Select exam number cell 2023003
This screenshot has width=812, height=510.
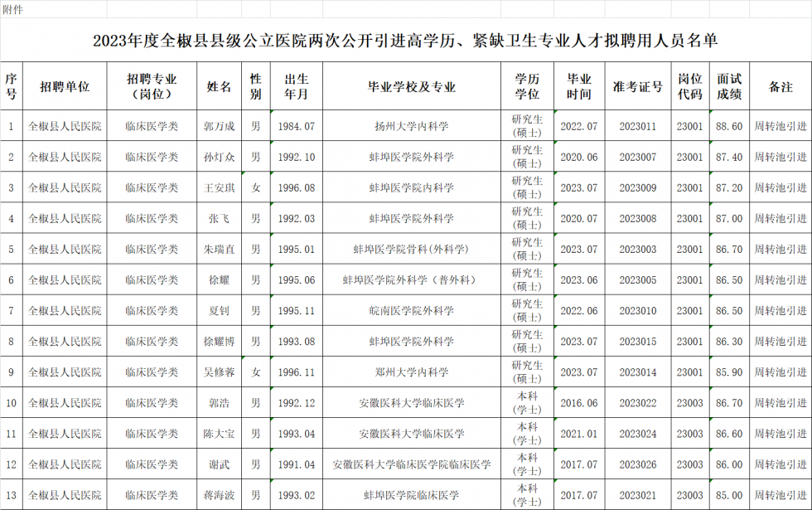638,250
